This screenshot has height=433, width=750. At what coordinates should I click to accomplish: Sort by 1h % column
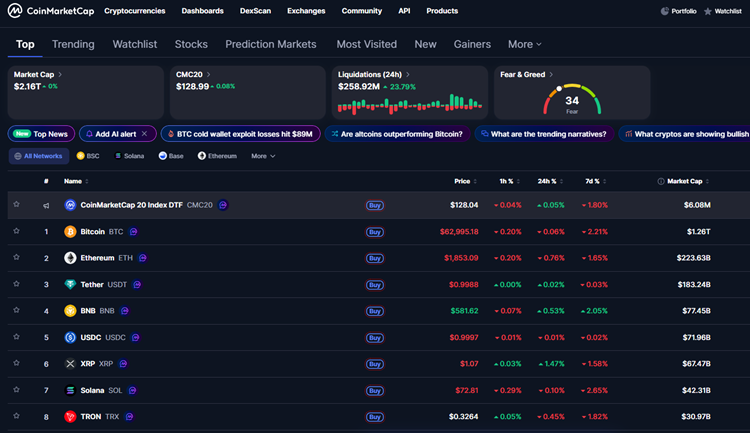(509, 181)
